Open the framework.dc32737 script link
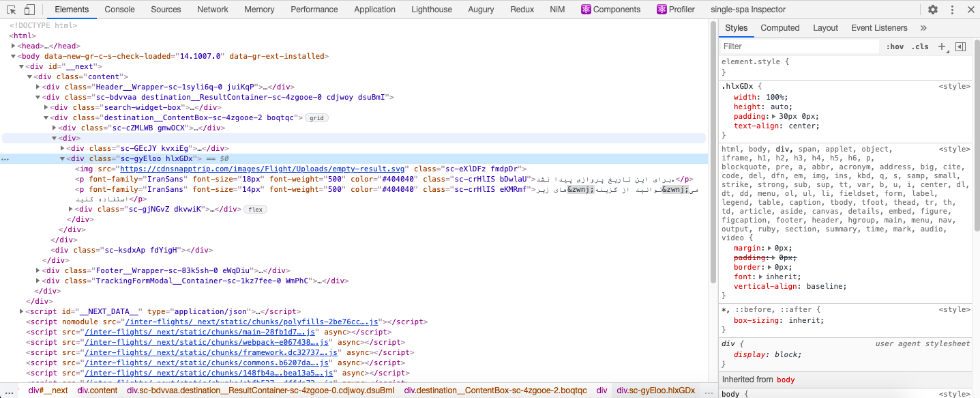This screenshot has width=980, height=398. (x=211, y=352)
